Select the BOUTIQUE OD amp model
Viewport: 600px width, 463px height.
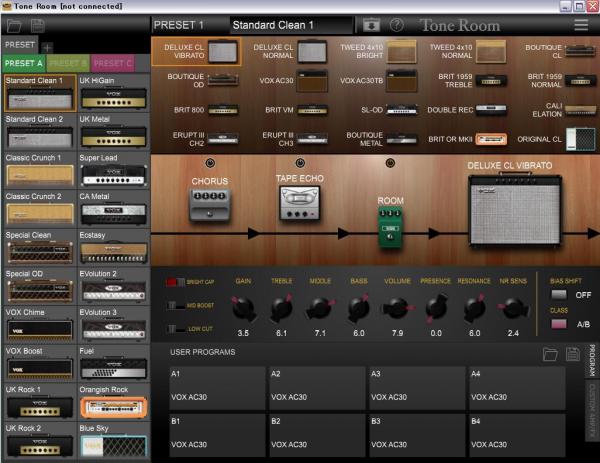tap(203, 80)
